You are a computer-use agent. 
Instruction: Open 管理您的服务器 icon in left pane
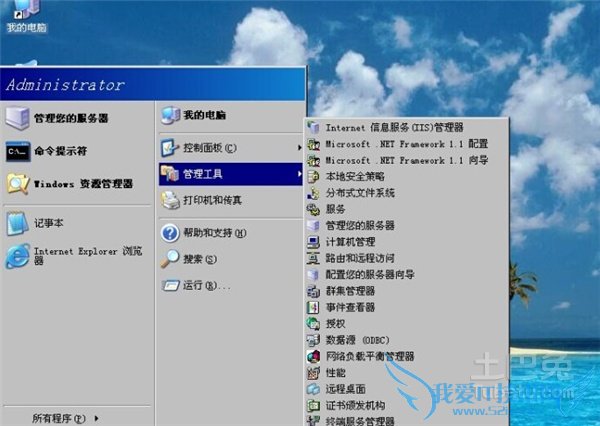(17, 118)
